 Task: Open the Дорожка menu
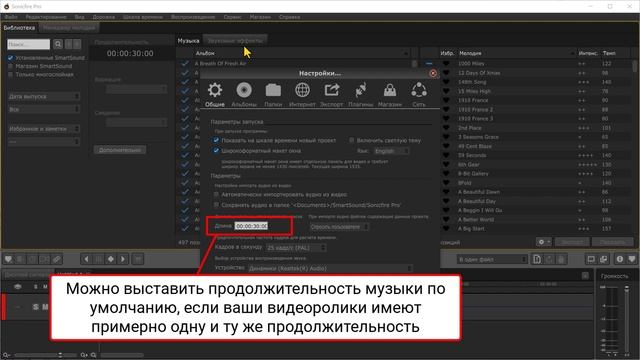(x=104, y=17)
